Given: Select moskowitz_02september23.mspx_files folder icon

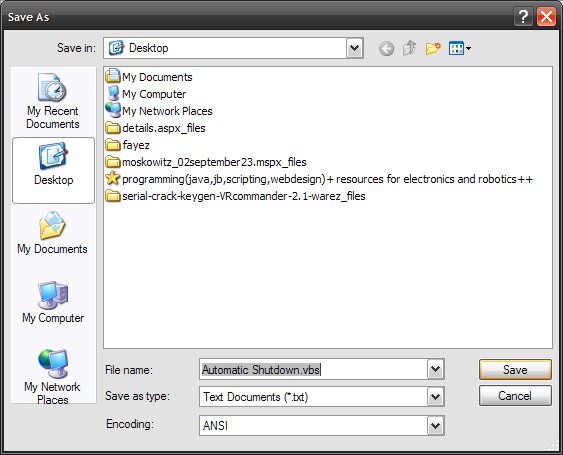Looking at the screenshot, I should 113,162.
